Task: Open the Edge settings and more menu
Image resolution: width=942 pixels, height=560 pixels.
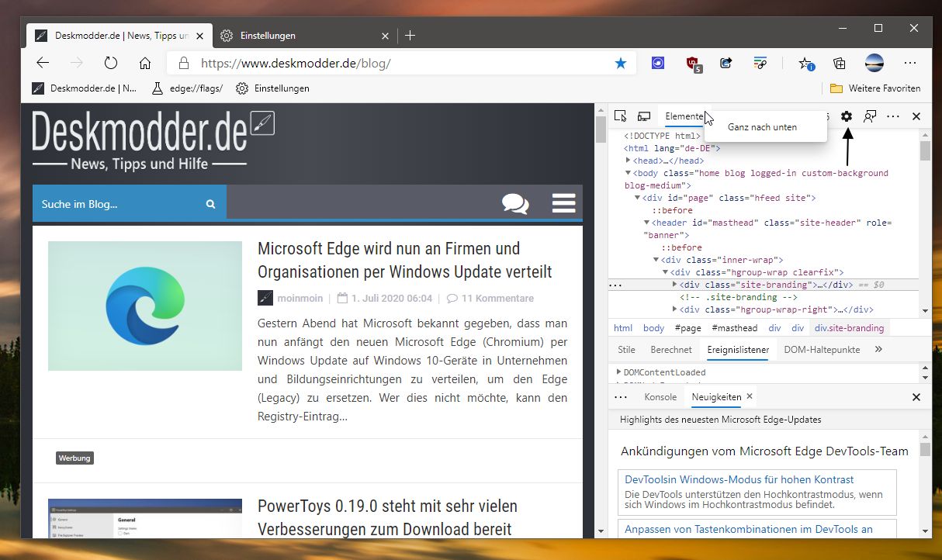Action: [910, 64]
